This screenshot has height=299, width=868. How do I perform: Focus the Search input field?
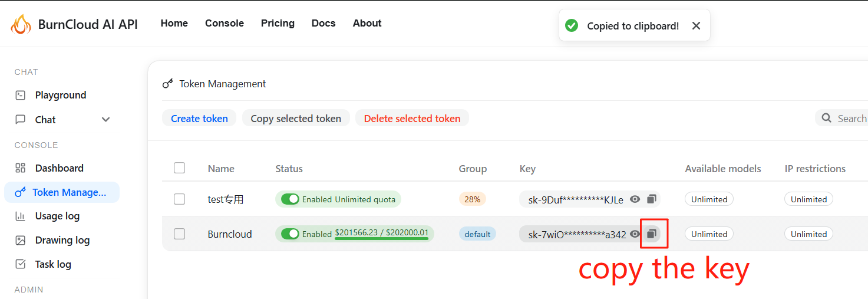[841, 118]
